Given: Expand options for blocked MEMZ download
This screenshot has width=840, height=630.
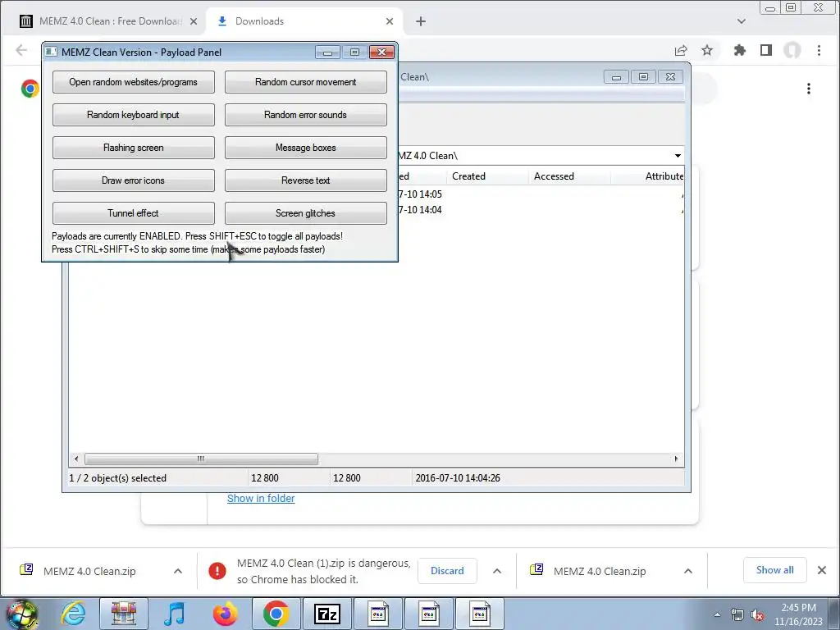Looking at the screenshot, I should (x=497, y=571).
